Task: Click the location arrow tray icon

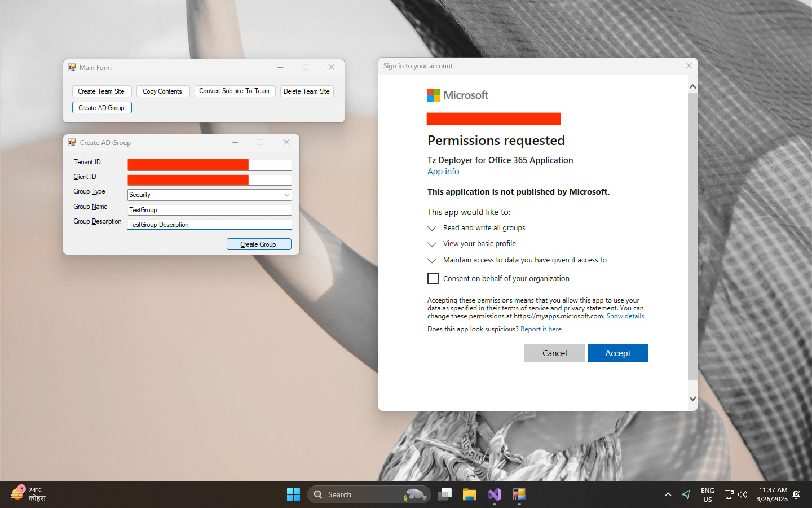Action: (x=686, y=494)
